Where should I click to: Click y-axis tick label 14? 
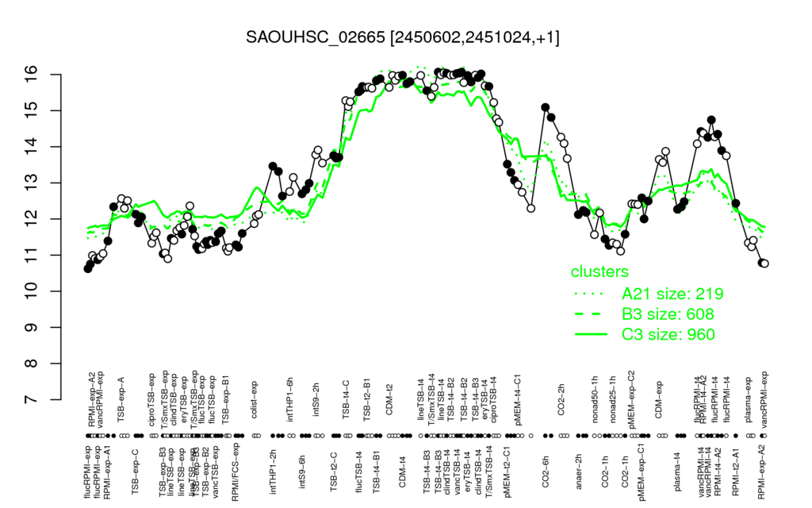[31, 147]
